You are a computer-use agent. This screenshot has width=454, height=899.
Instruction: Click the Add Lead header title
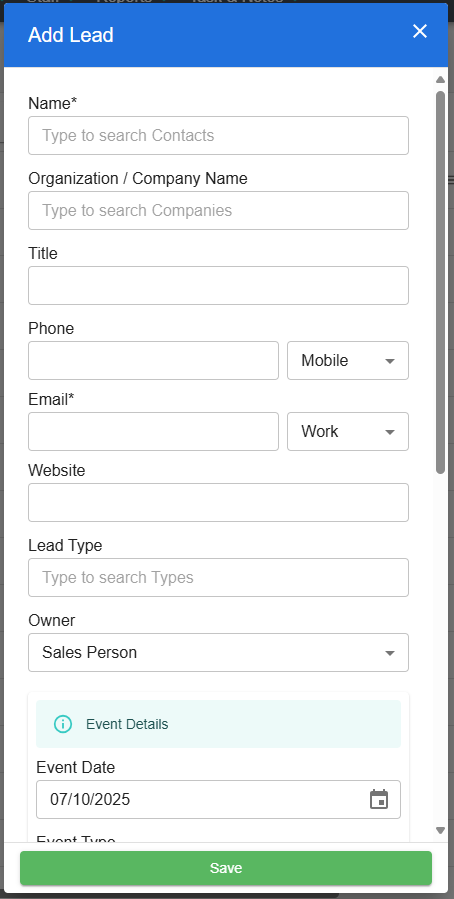pyautogui.click(x=71, y=35)
